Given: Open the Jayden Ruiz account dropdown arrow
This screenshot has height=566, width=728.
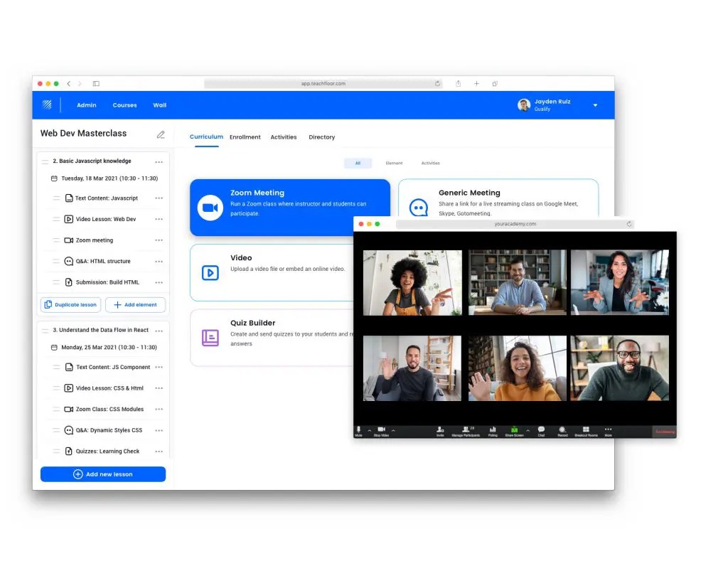Looking at the screenshot, I should [595, 105].
